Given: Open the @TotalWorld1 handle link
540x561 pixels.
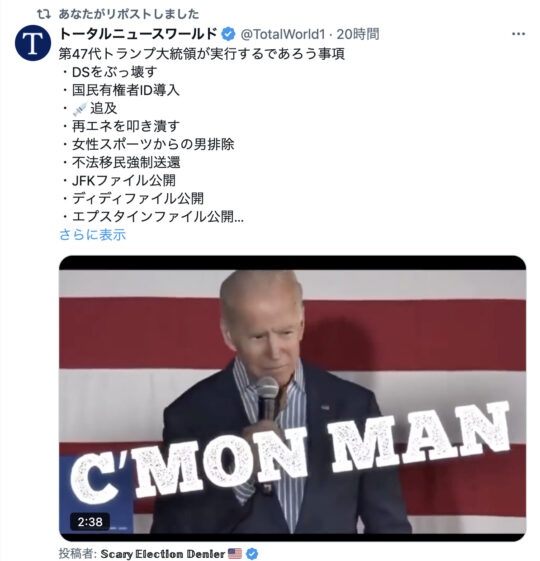Looking at the screenshot, I should click(x=283, y=34).
